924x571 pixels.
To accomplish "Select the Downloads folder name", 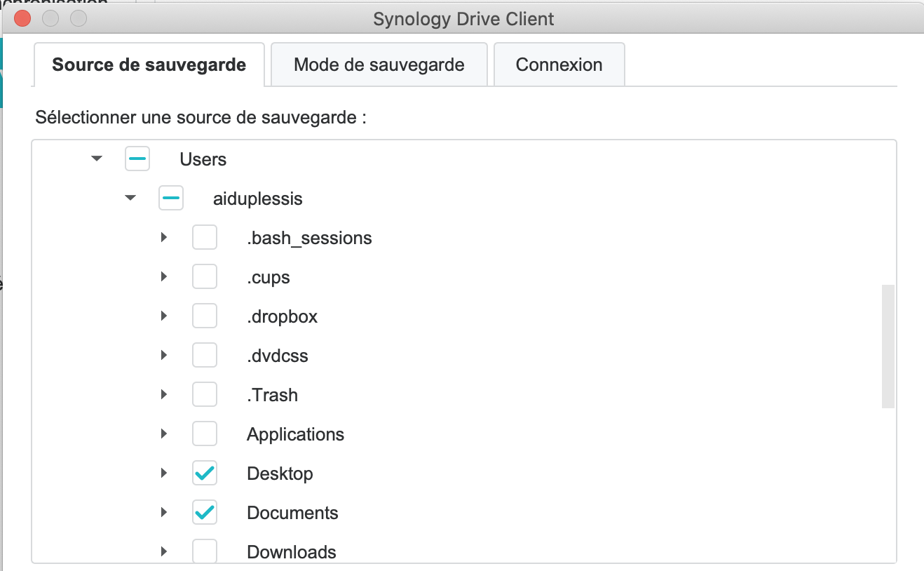I will coord(292,552).
